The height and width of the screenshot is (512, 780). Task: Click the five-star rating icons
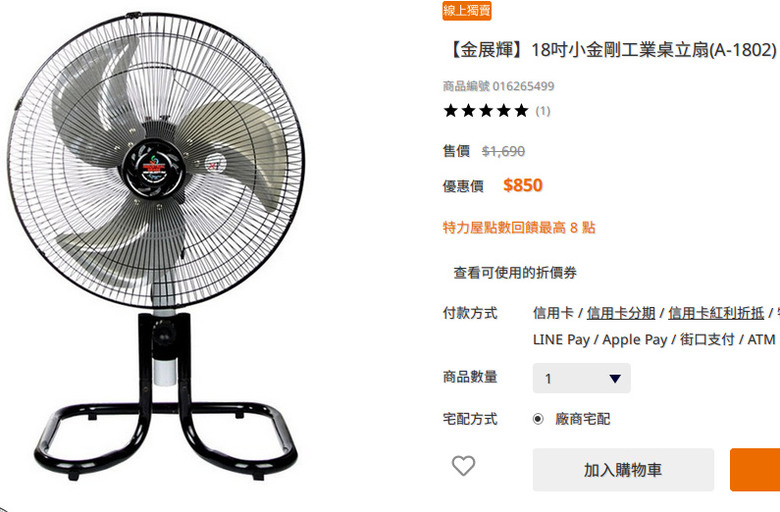(486, 110)
